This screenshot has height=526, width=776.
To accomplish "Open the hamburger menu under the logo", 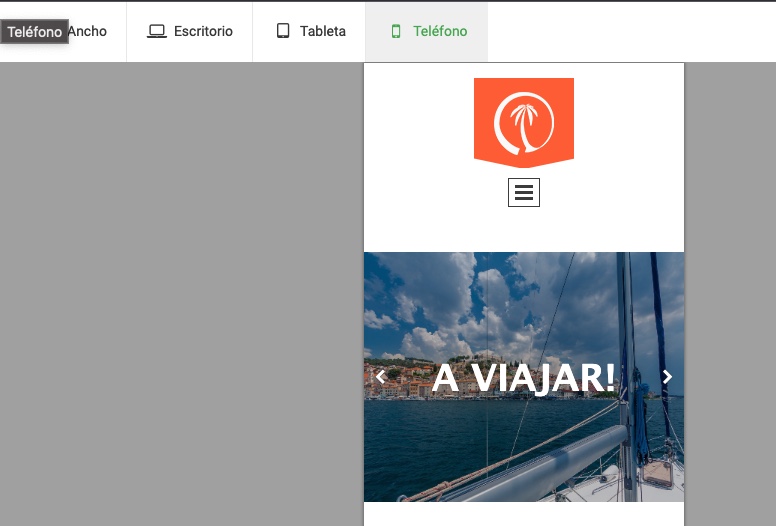I will (524, 193).
